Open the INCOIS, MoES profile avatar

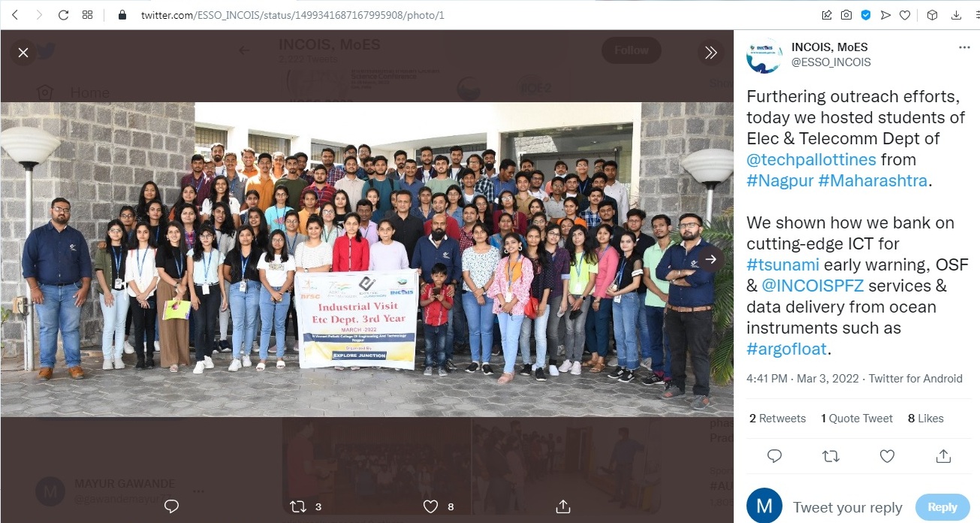[764, 56]
